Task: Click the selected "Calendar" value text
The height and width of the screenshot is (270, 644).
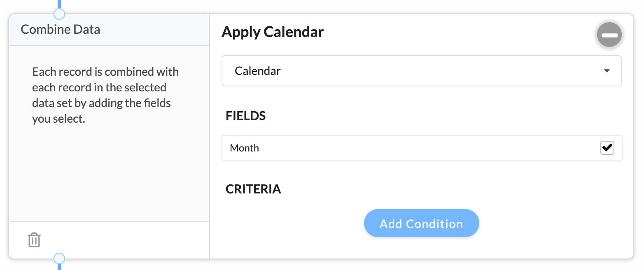Action: point(258,71)
